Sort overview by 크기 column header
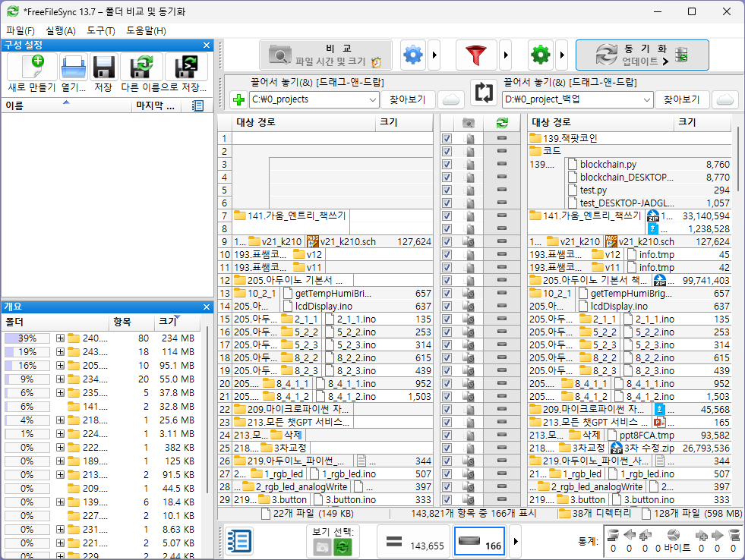The width and height of the screenshot is (745, 560). pos(177,322)
